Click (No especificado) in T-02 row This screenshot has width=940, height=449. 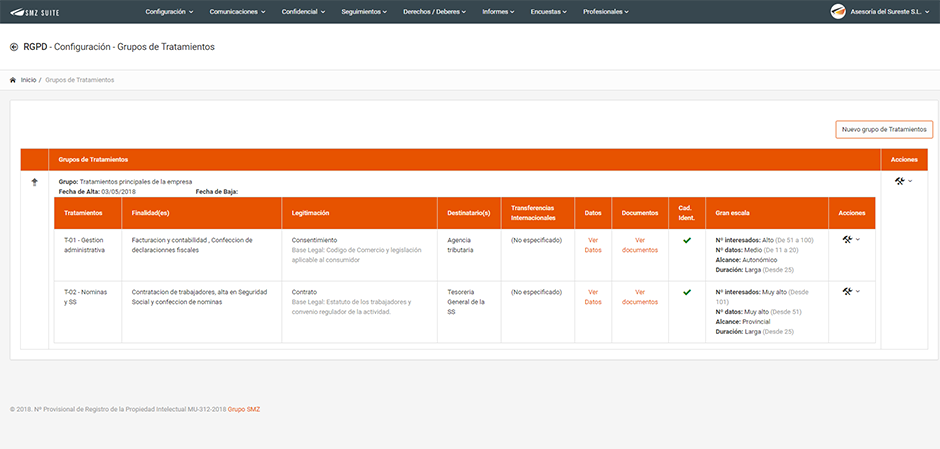click(x=536, y=293)
